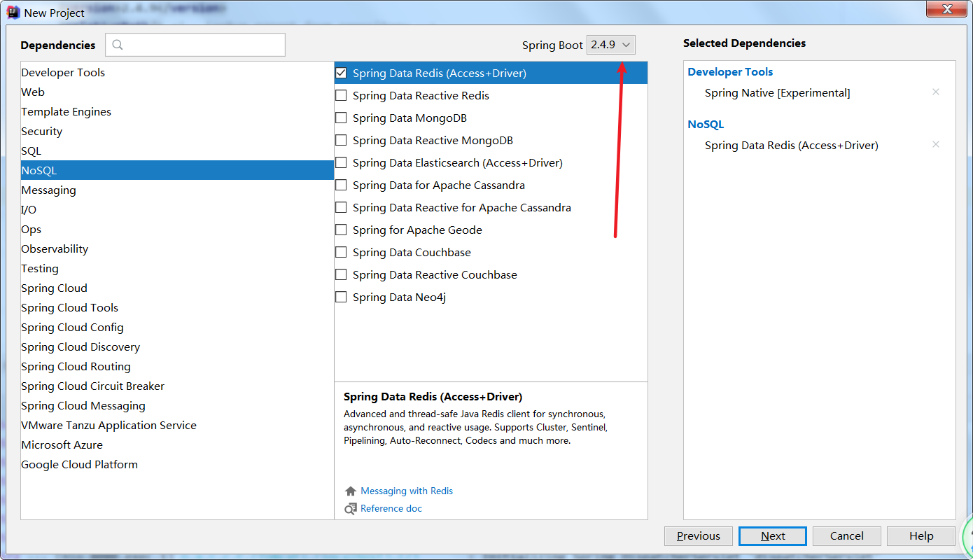Click Spring Native [Experimental] in selected list

pos(778,93)
